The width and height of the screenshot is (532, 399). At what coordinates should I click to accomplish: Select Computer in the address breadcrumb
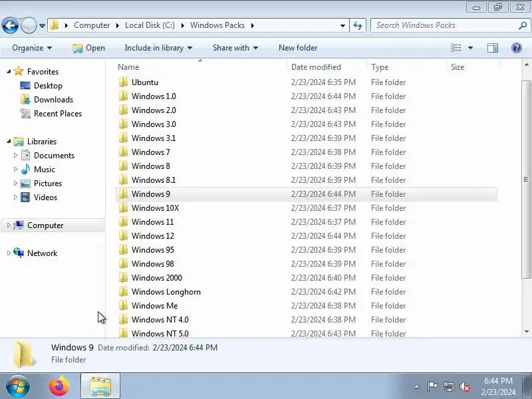click(x=92, y=25)
